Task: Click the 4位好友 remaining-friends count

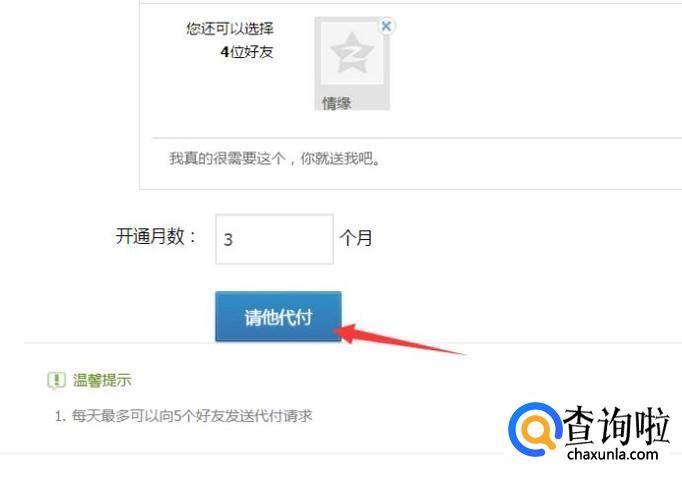Action: click(247, 52)
